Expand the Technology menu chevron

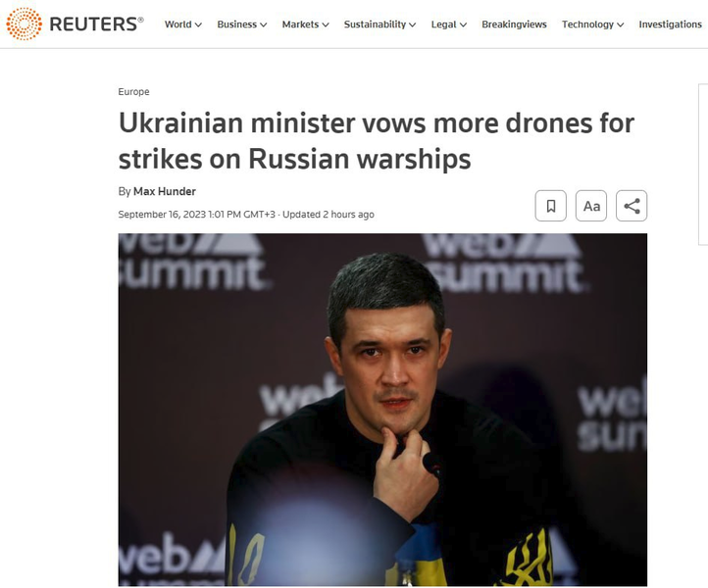click(621, 24)
